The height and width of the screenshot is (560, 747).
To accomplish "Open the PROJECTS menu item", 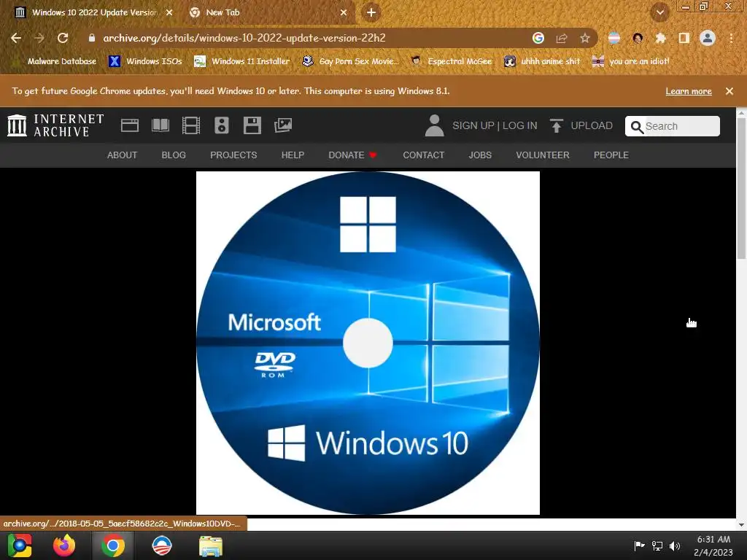I will point(233,155).
